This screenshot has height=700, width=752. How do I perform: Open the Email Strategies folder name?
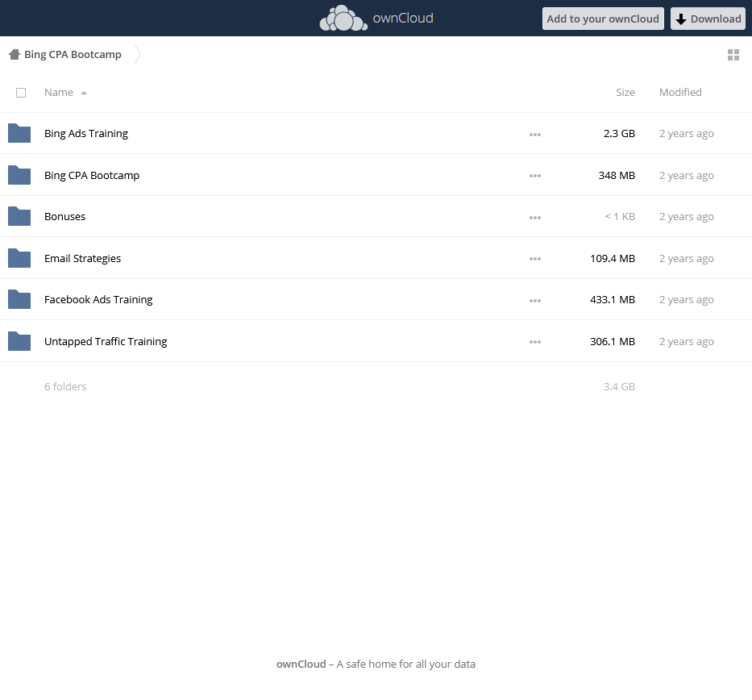pos(82,258)
